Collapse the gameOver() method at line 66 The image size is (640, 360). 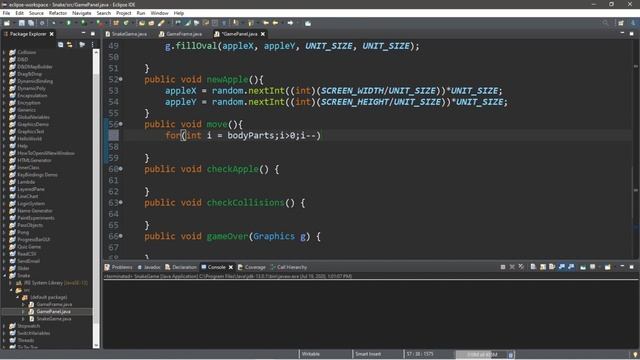click(x=120, y=236)
